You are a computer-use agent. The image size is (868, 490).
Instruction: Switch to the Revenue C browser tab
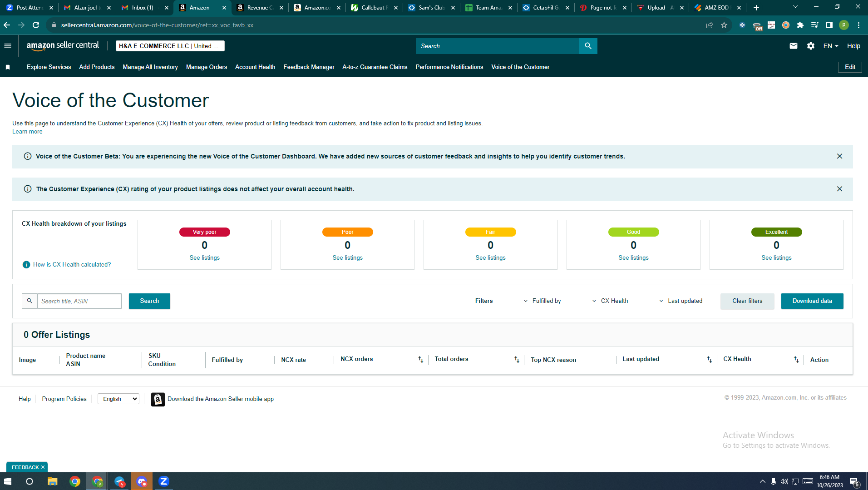[260, 8]
